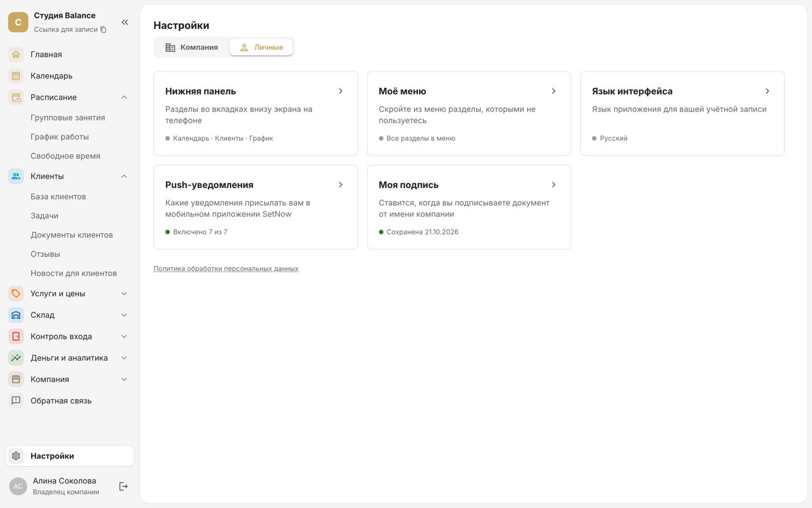Open the Нижняя панель settings card
This screenshot has width=812, height=508.
pos(256,114)
